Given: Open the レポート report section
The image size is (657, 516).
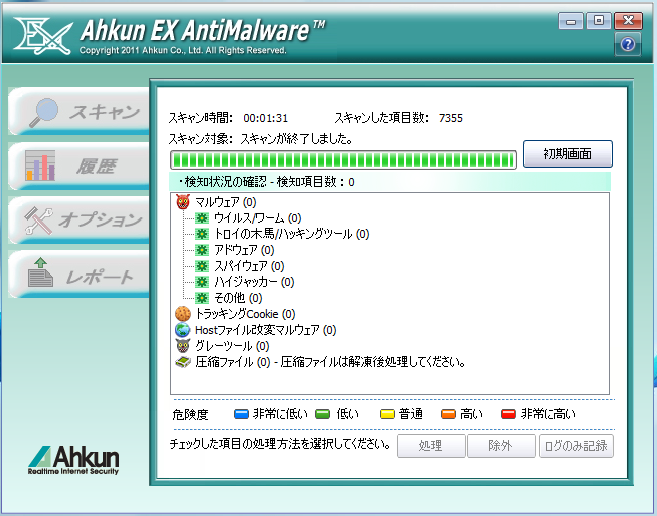Looking at the screenshot, I should click(x=79, y=275).
